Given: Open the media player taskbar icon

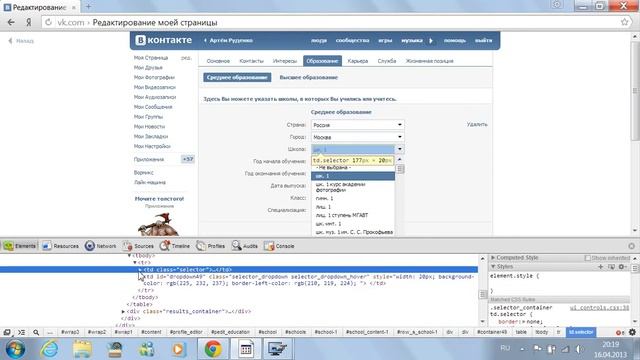Looking at the screenshot, I should point(178,349).
